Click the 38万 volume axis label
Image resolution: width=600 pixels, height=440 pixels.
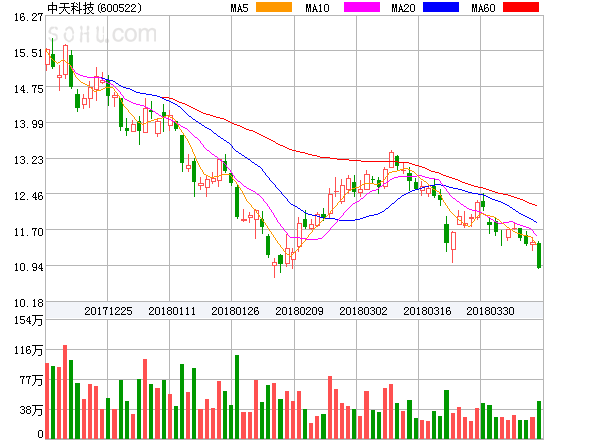tap(31, 410)
